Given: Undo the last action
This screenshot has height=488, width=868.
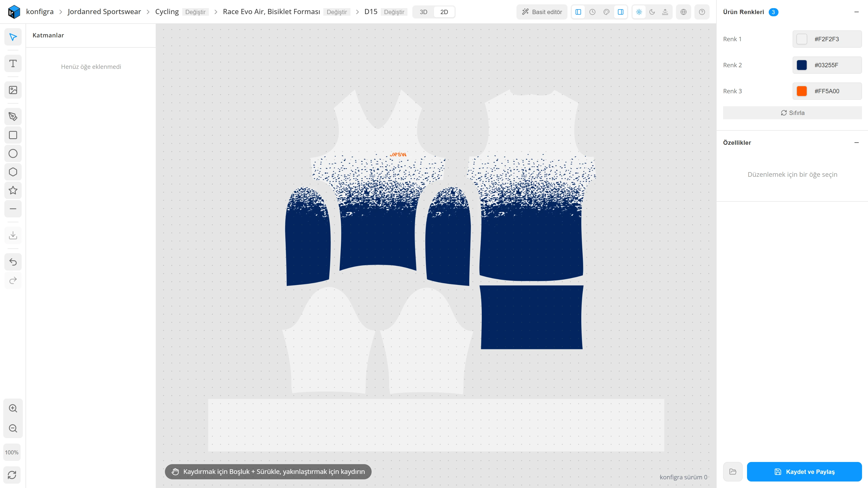Looking at the screenshot, I should pos(13,262).
